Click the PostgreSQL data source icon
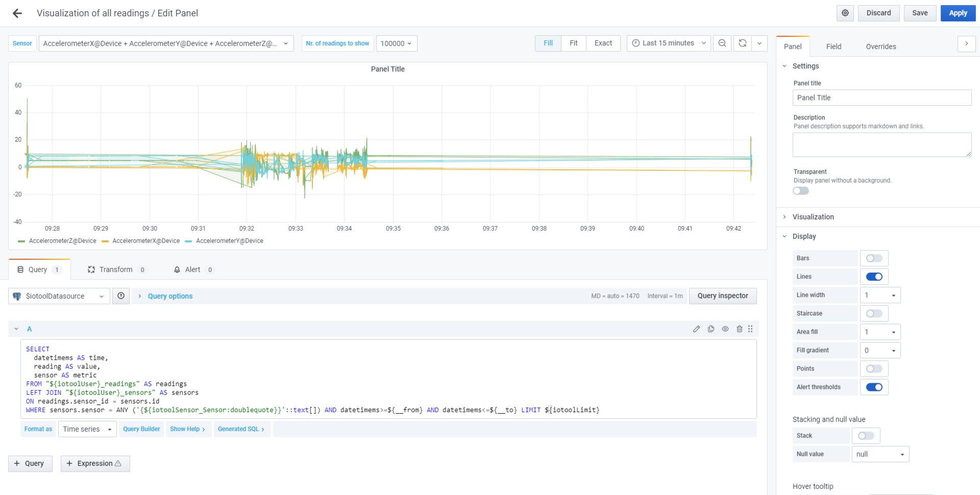This screenshot has width=980, height=495. (17, 296)
